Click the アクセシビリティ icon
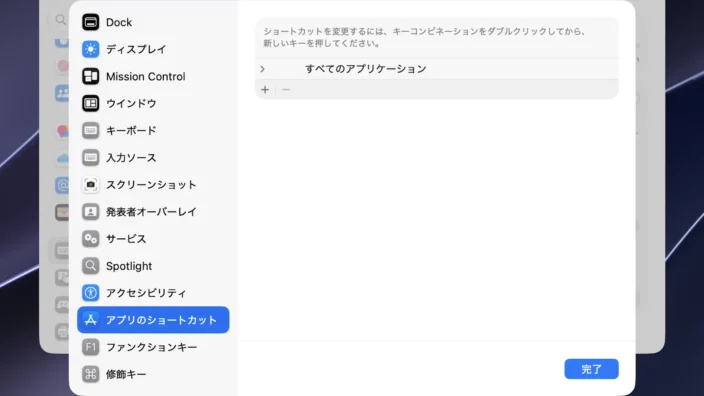This screenshot has height=396, width=704. click(x=90, y=293)
